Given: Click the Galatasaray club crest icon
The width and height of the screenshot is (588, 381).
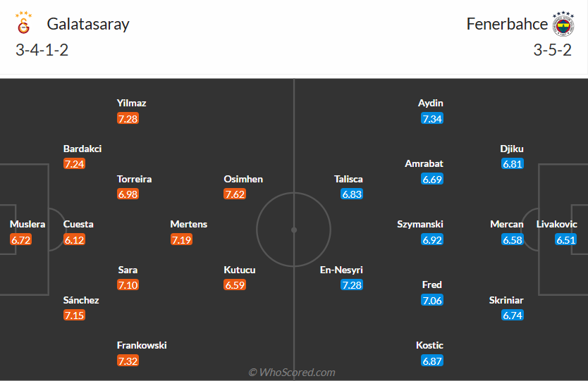Looking at the screenshot, I should click(x=23, y=25).
